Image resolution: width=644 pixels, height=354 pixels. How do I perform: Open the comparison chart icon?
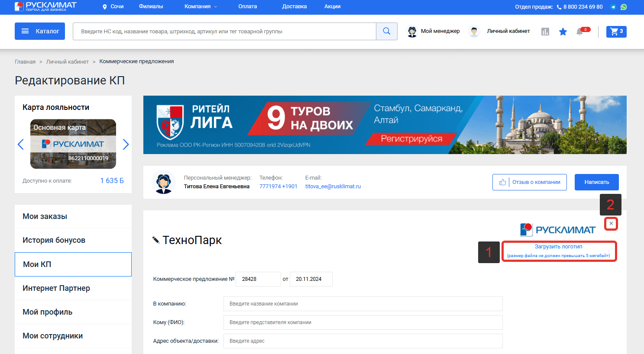pyautogui.click(x=545, y=32)
